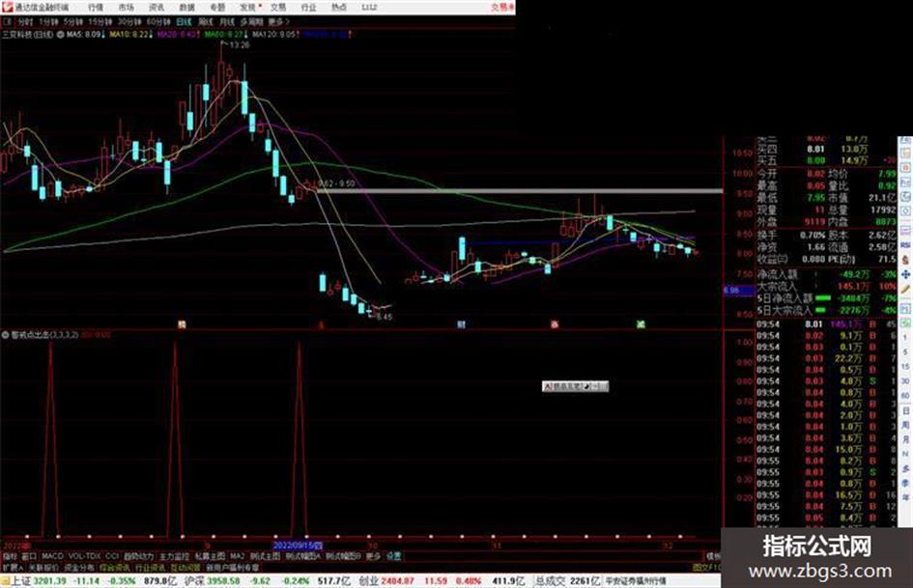Select 30-minute shortcut in right sidebar

pyautogui.click(x=905, y=381)
